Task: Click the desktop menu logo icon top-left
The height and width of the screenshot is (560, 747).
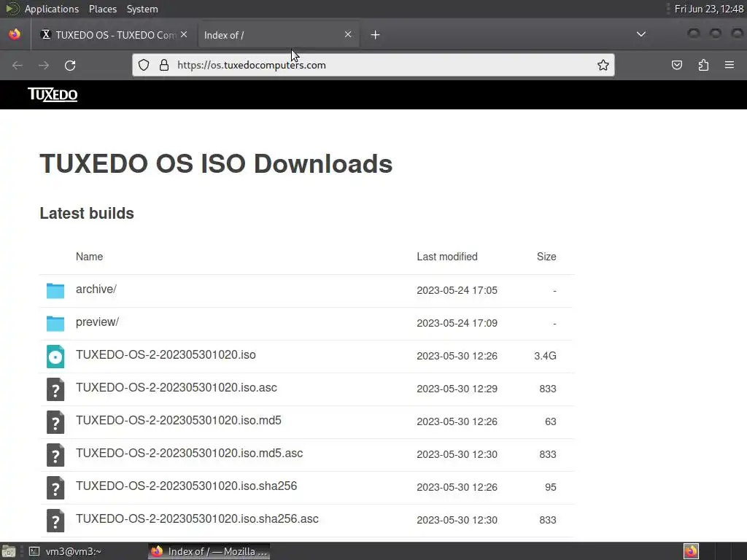Action: tap(12, 9)
